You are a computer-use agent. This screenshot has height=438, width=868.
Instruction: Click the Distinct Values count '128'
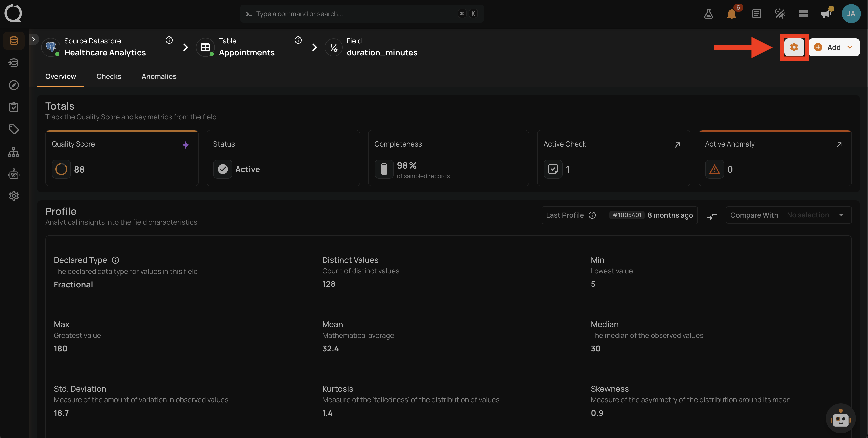[x=329, y=284]
